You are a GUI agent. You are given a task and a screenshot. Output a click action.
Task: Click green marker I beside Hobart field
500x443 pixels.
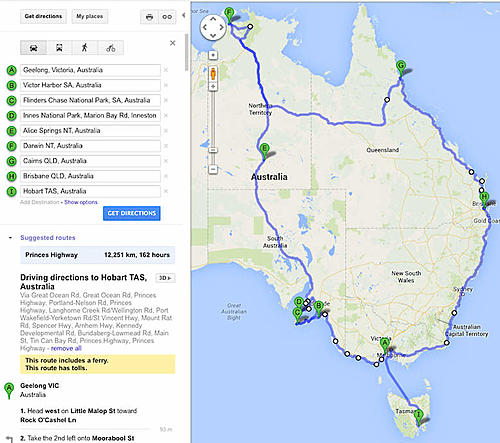point(11,192)
